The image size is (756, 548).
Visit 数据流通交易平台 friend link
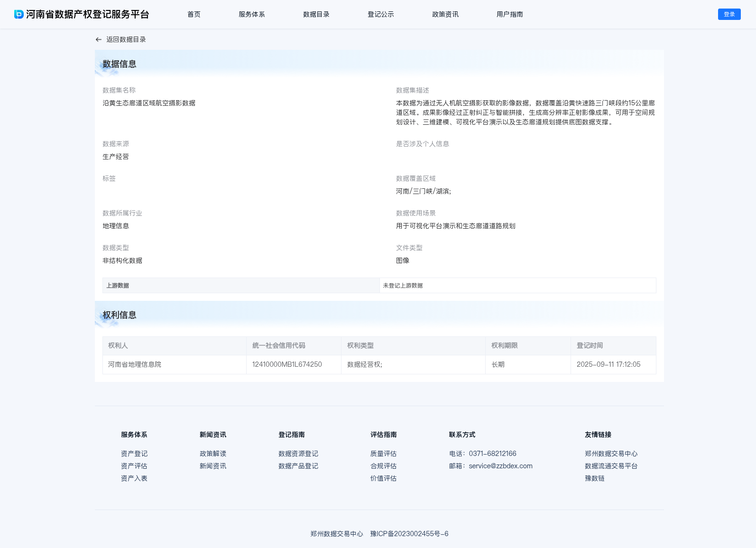click(x=611, y=466)
